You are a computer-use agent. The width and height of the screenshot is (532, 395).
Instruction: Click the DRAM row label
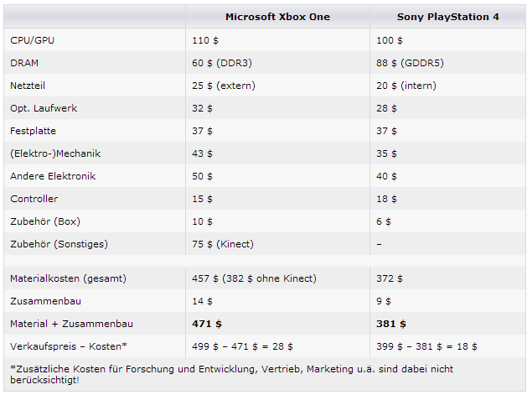point(24,63)
